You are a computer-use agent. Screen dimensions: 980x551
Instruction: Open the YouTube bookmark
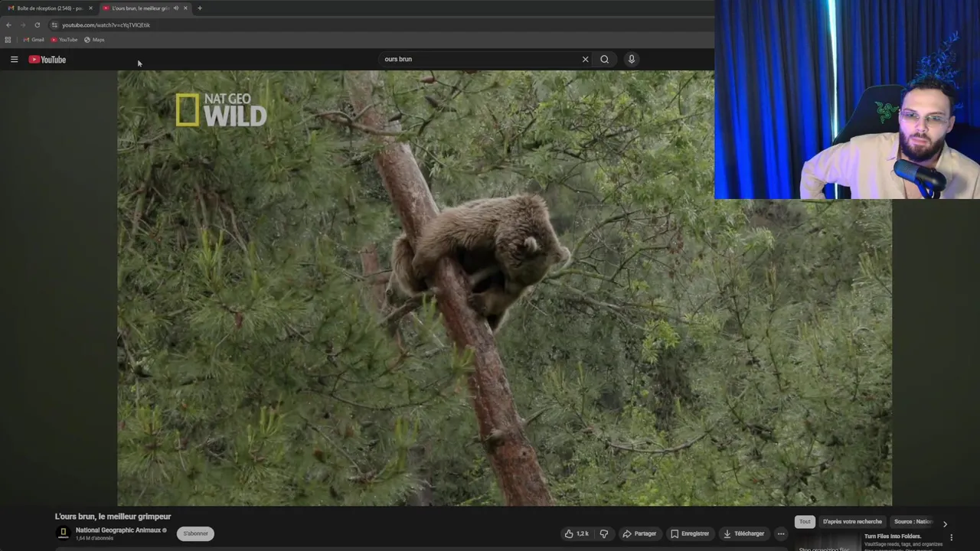pos(64,40)
